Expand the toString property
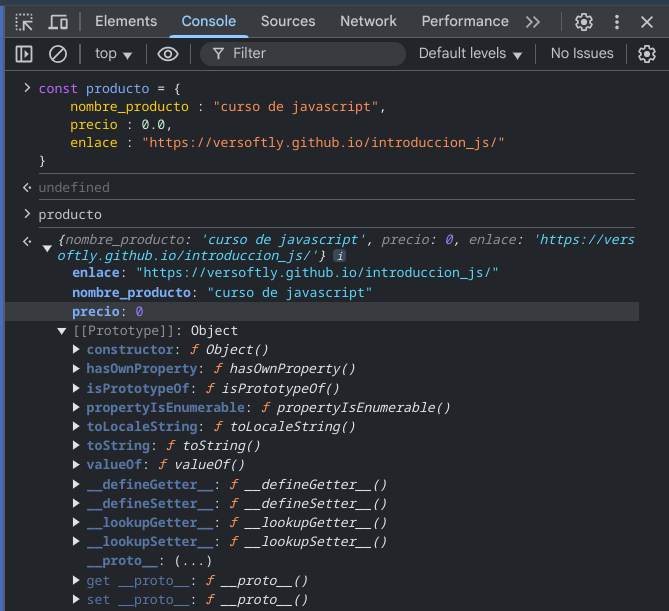The width and height of the screenshot is (669, 611). (x=76, y=445)
